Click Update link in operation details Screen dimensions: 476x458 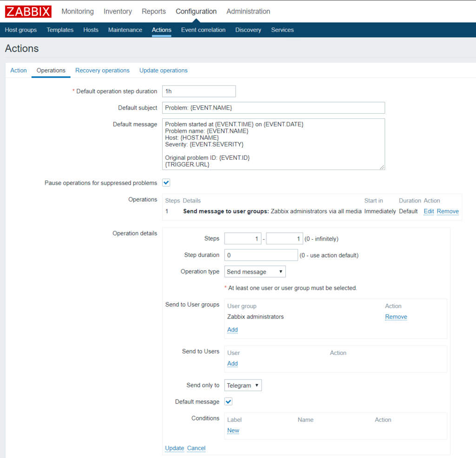(174, 448)
